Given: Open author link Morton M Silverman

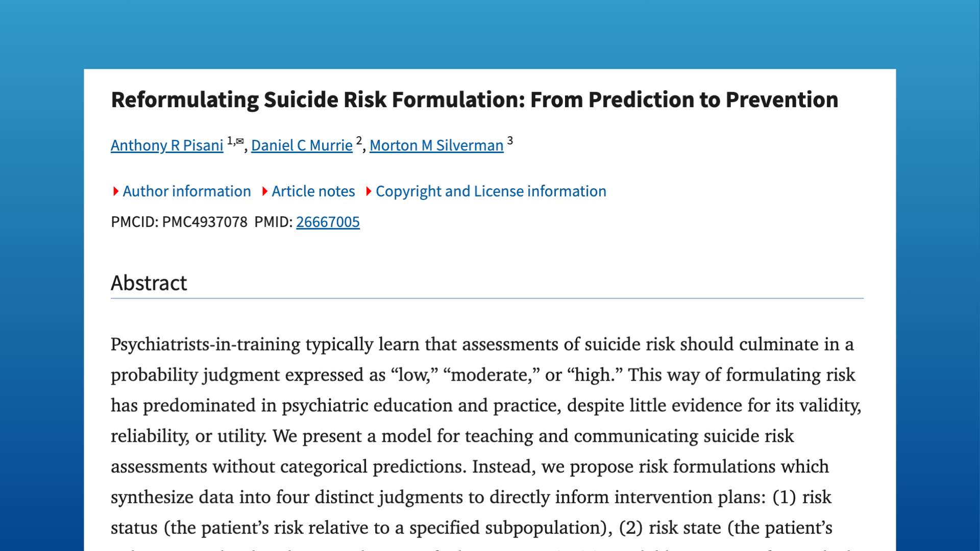Looking at the screenshot, I should coord(436,146).
